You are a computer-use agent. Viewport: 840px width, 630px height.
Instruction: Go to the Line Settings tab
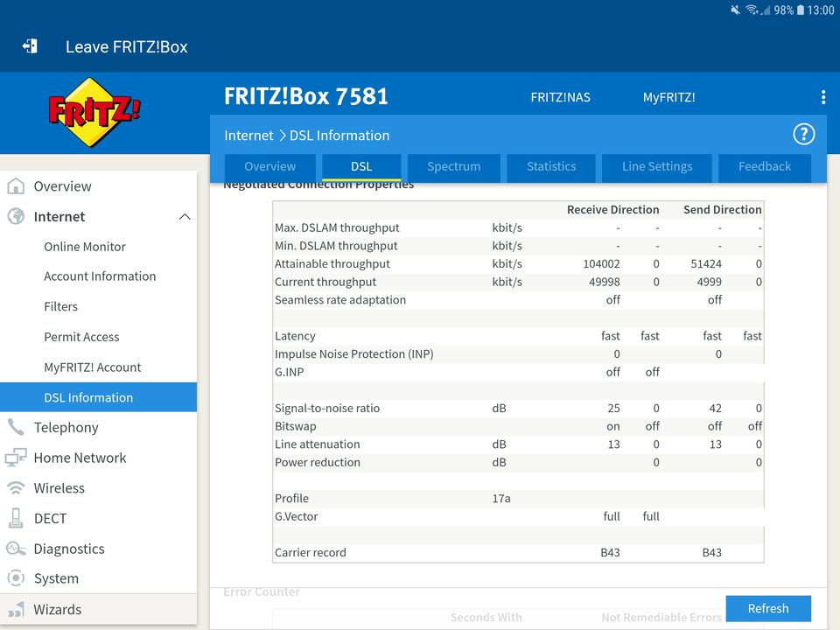(657, 166)
